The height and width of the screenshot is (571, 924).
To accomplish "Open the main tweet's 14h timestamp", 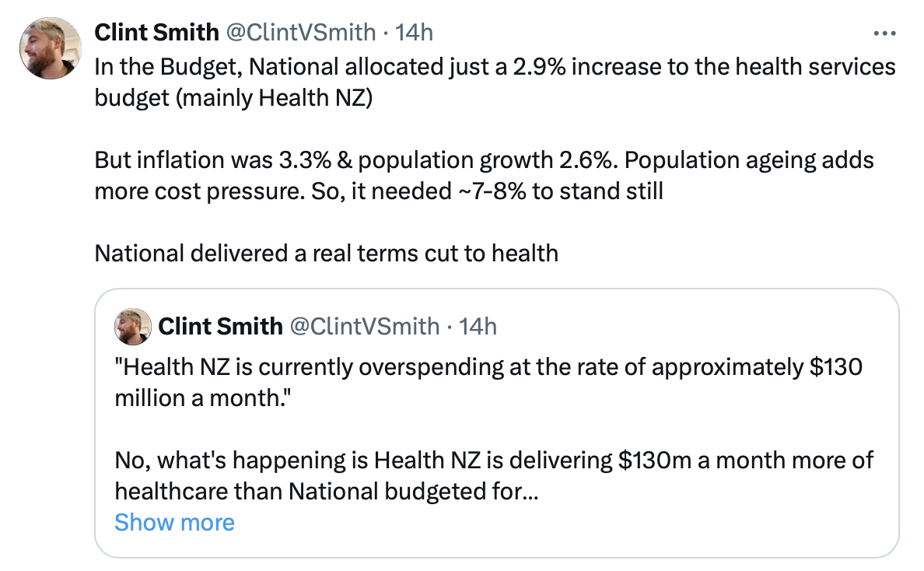I will tap(415, 33).
